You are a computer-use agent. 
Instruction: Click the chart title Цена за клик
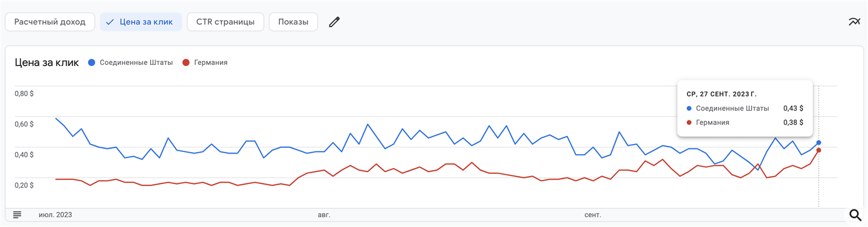pos(46,63)
